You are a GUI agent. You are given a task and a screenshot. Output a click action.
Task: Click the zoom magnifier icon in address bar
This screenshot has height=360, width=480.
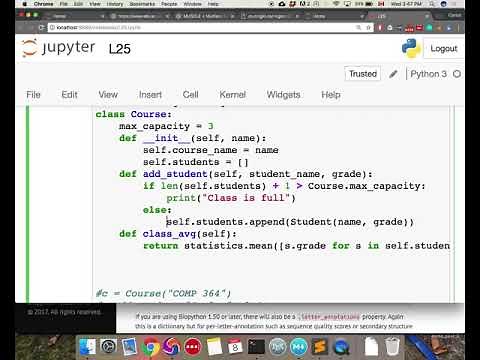coord(358,27)
